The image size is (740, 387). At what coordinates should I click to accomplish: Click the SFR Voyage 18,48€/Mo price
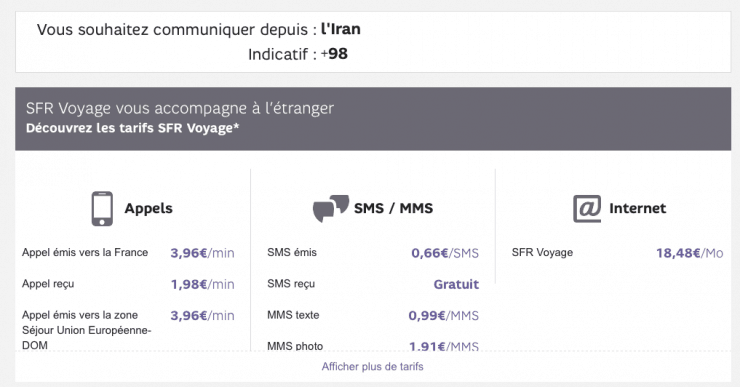point(690,253)
